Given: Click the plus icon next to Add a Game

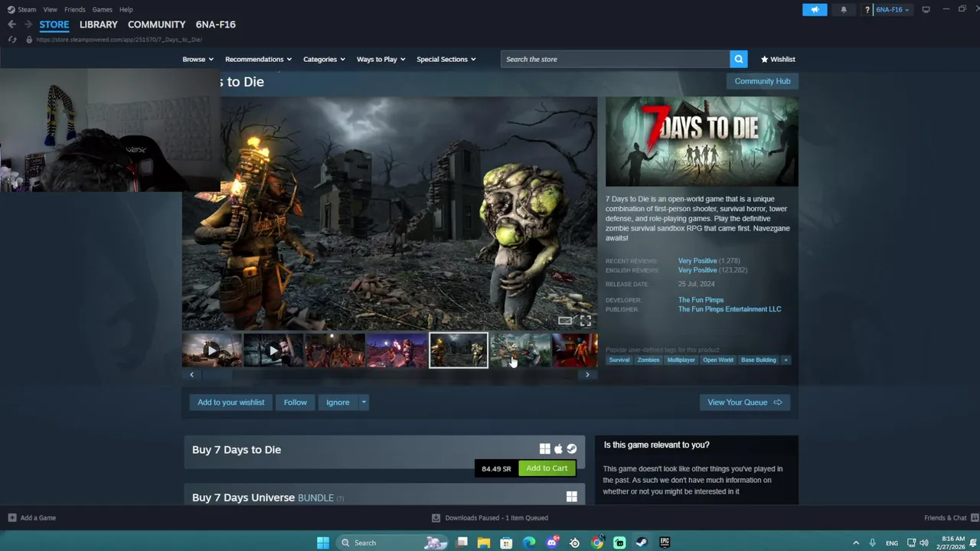Looking at the screenshot, I should pos(11,518).
